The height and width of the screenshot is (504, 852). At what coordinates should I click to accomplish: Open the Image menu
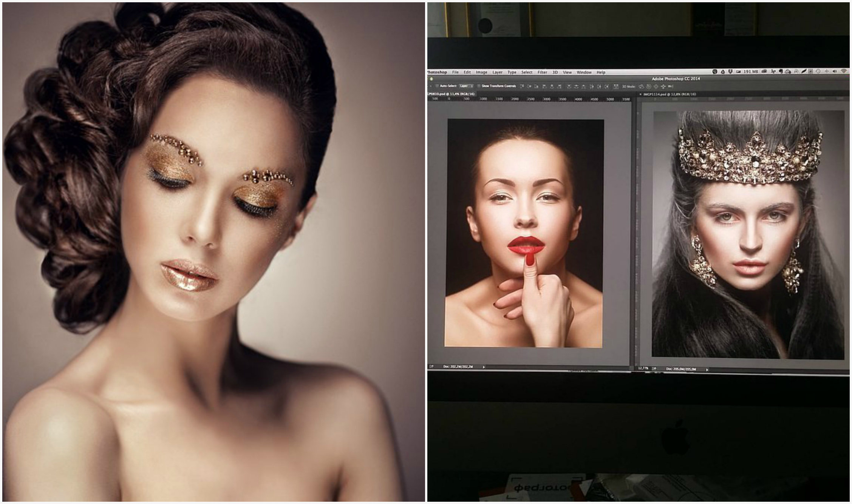pyautogui.click(x=481, y=72)
